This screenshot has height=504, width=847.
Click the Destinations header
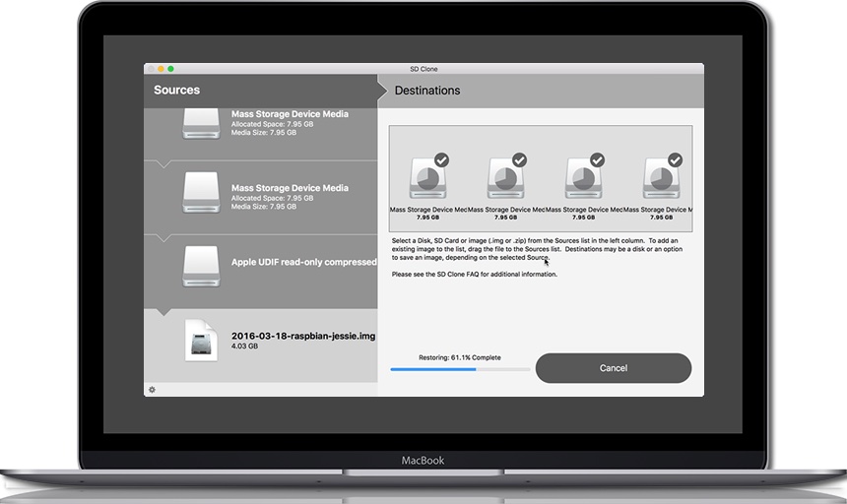click(427, 91)
